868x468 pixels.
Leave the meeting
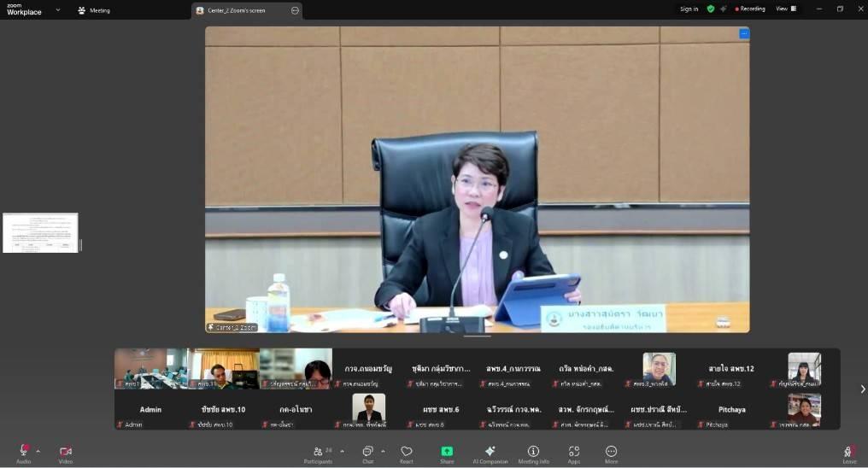coord(849,452)
